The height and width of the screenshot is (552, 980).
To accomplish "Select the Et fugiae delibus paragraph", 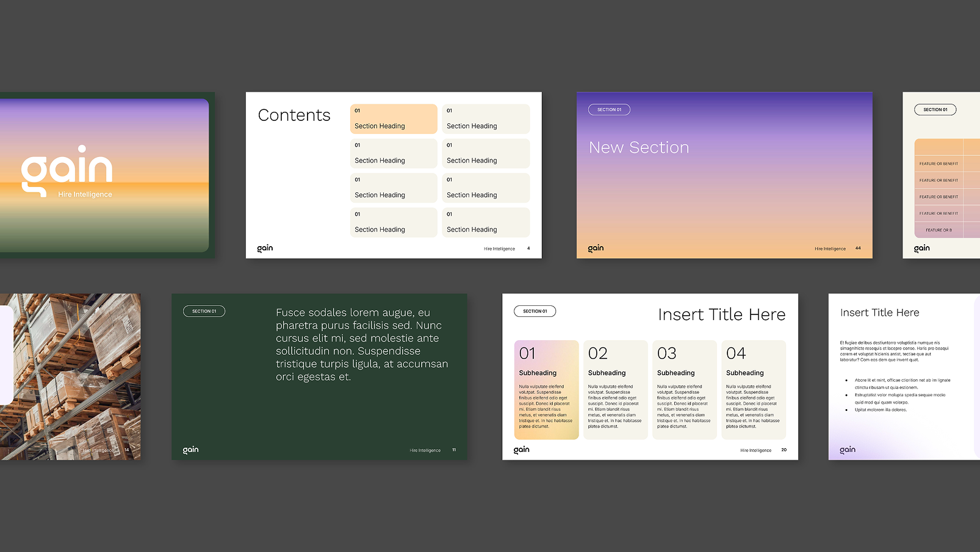I will (x=894, y=351).
